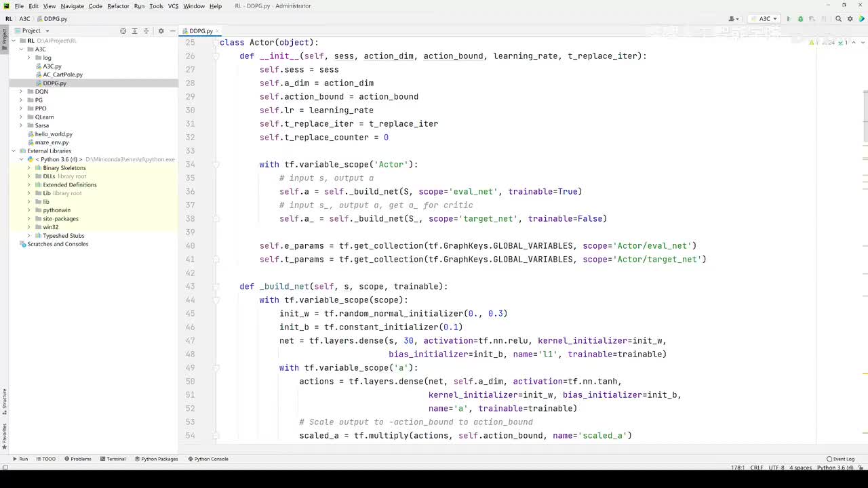Expand the DQN folder
This screenshot has width=868, height=488.
[x=21, y=91]
